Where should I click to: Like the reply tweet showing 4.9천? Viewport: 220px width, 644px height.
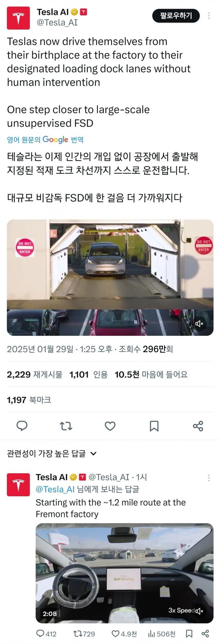pos(124,634)
